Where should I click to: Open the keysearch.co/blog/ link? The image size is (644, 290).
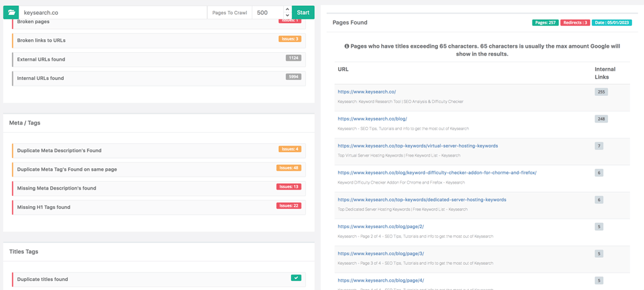point(372,119)
